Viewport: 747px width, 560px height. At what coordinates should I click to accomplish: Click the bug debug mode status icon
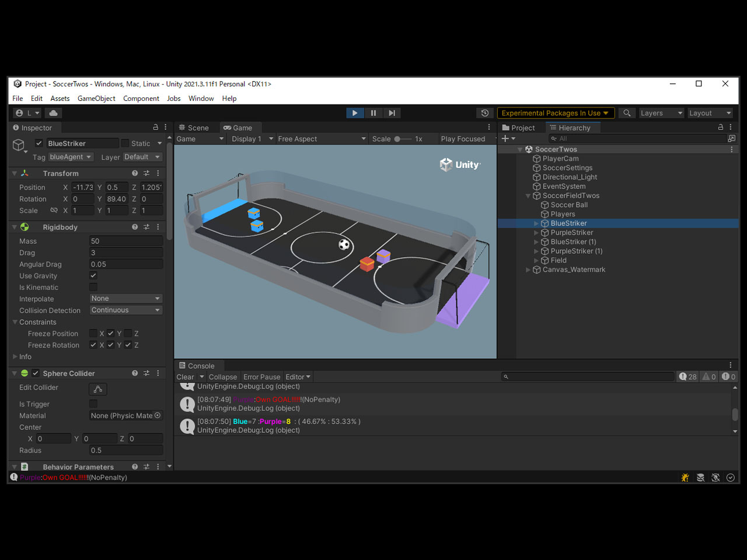pyautogui.click(x=685, y=477)
